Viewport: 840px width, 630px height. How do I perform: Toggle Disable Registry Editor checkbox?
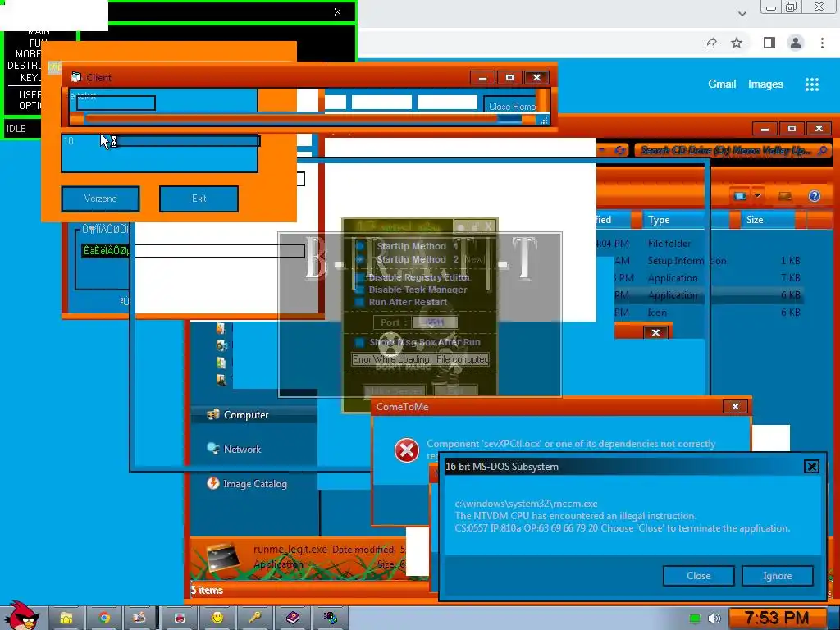[x=360, y=277]
